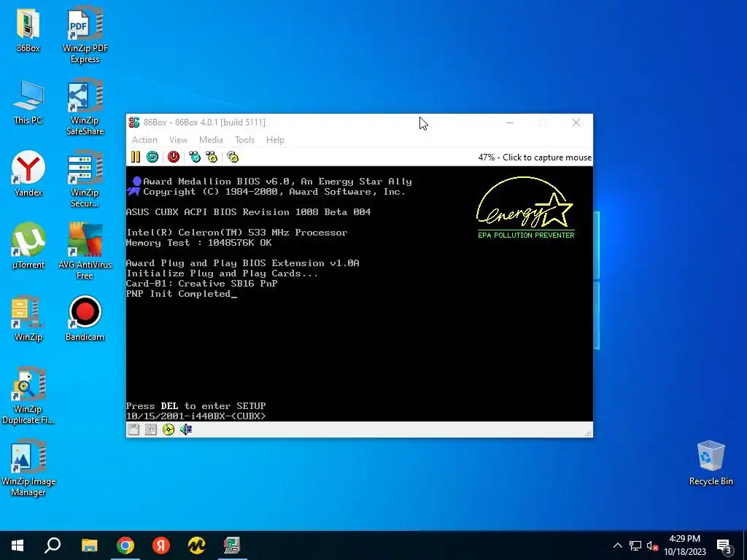Select the Yandex browser desktop shortcut
Screen dimensions: 747x560
(28, 174)
